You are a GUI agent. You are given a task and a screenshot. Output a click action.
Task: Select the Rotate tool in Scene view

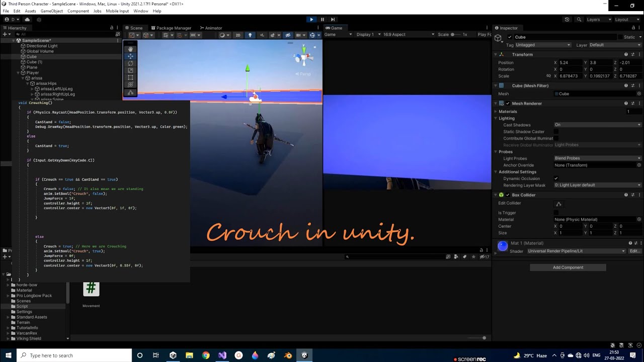pyautogui.click(x=130, y=63)
